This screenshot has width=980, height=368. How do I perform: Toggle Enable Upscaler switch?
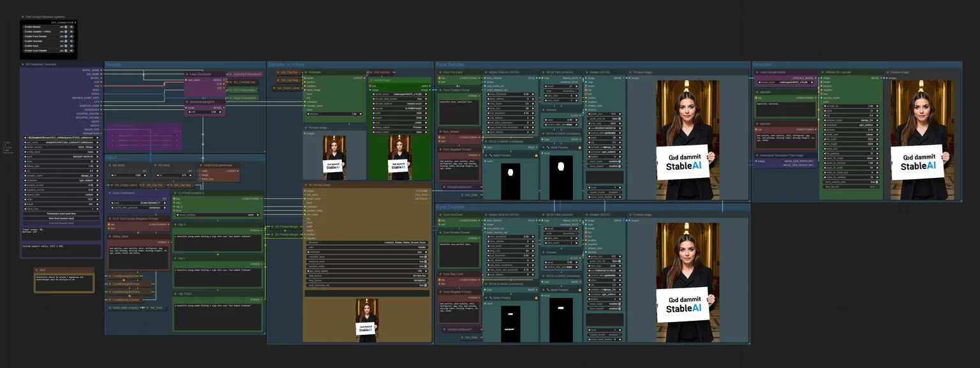(66, 41)
